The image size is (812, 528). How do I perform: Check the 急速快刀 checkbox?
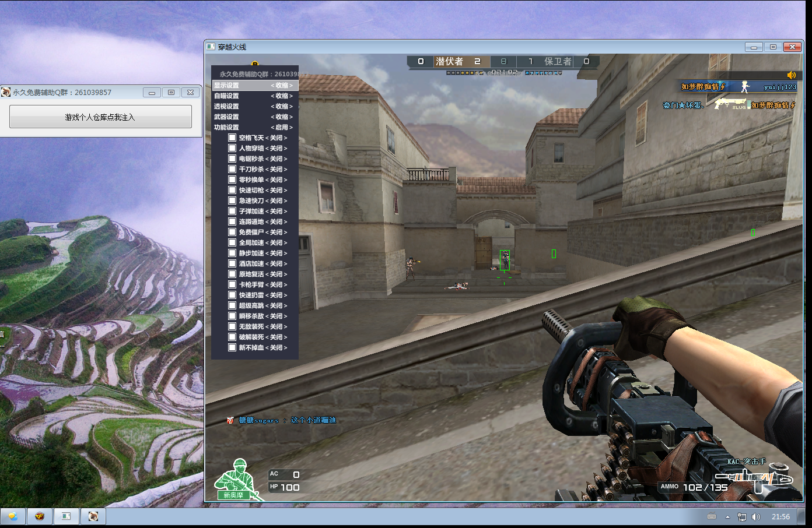232,200
